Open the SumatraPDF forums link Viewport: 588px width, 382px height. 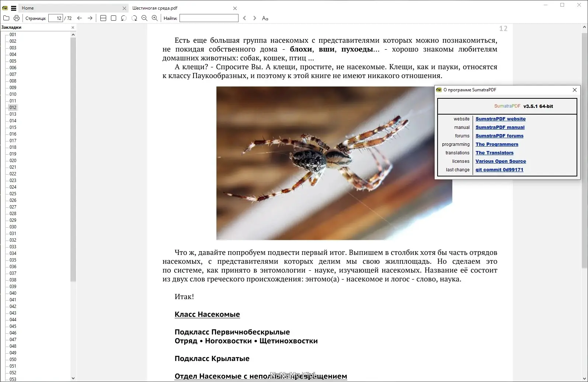click(499, 136)
